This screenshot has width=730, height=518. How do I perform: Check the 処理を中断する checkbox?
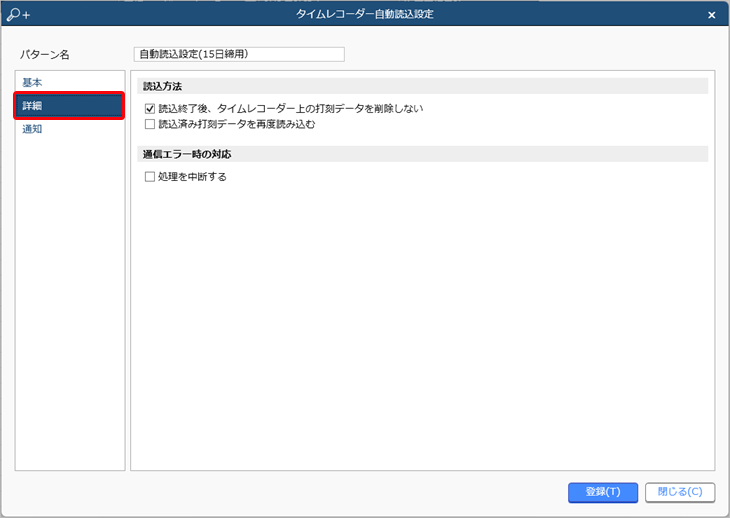149,177
